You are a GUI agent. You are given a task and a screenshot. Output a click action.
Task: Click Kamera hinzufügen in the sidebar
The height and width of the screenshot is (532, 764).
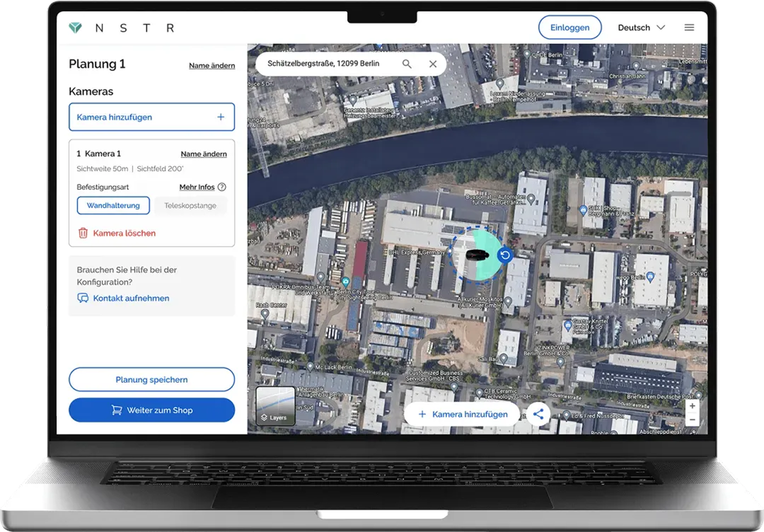click(x=152, y=117)
